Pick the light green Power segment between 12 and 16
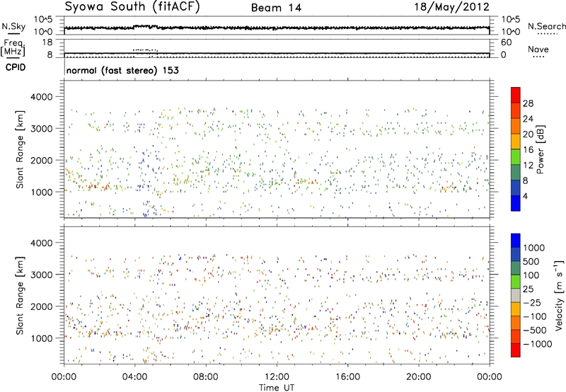The width and height of the screenshot is (566, 392). pyautogui.click(x=516, y=157)
